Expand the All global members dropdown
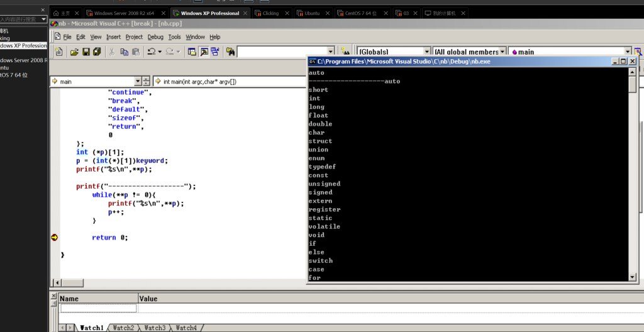Screen dimensions: 644x332 (x=502, y=52)
